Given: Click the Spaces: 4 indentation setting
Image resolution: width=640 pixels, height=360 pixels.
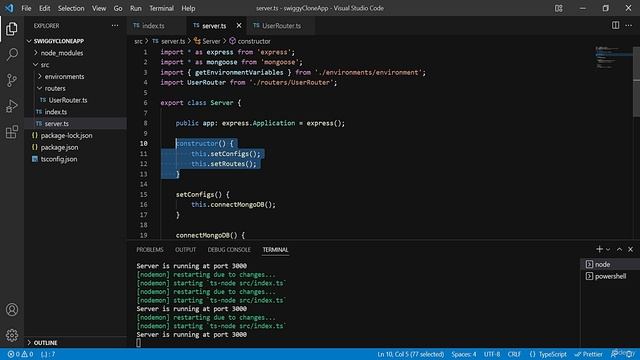Looking at the screenshot, I should pos(464,354).
